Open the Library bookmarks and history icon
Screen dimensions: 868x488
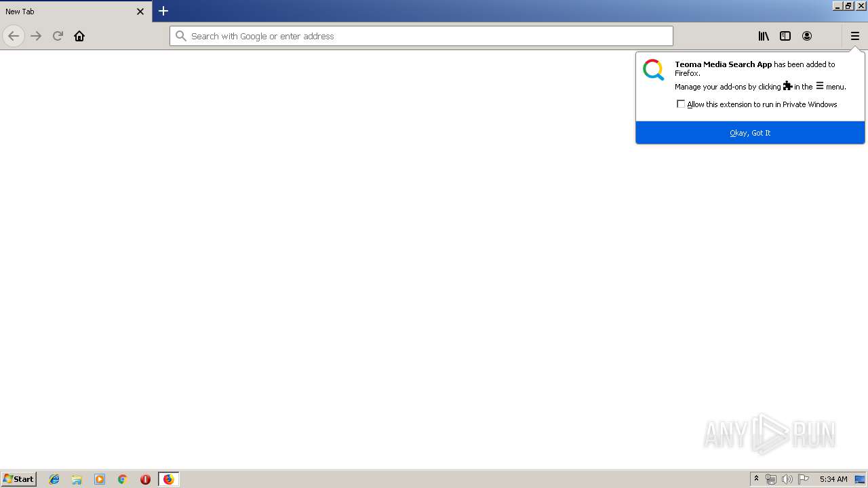pos(764,36)
